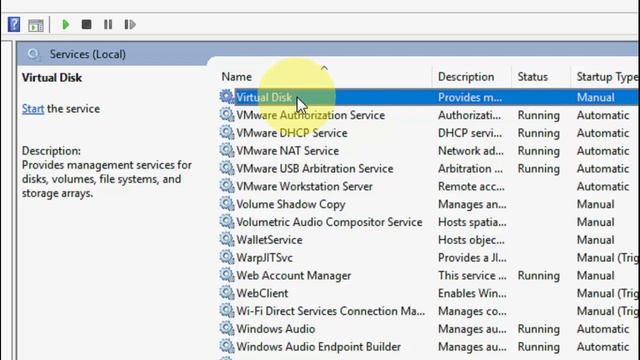Click gear icon for VMware Workstation Server
640x360 pixels.
[227, 186]
